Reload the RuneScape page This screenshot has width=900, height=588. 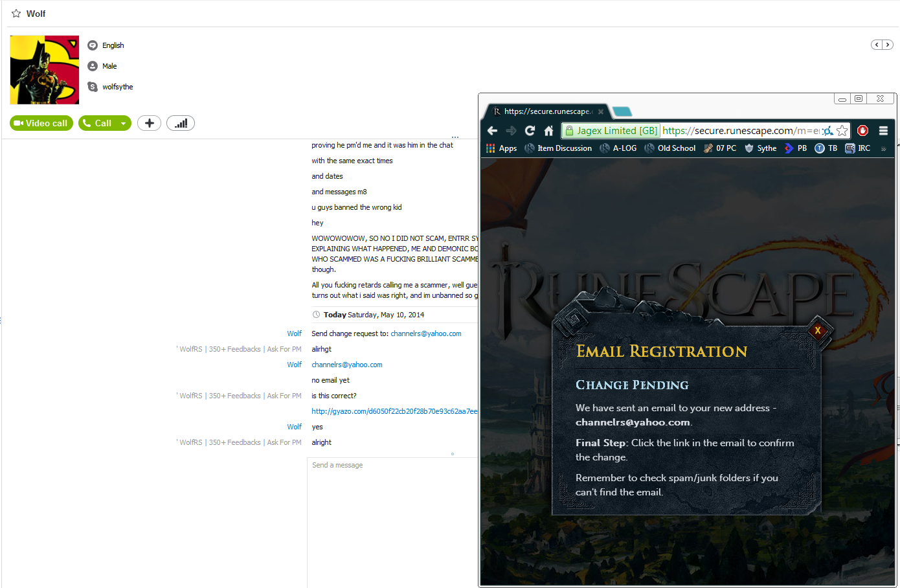(530, 131)
